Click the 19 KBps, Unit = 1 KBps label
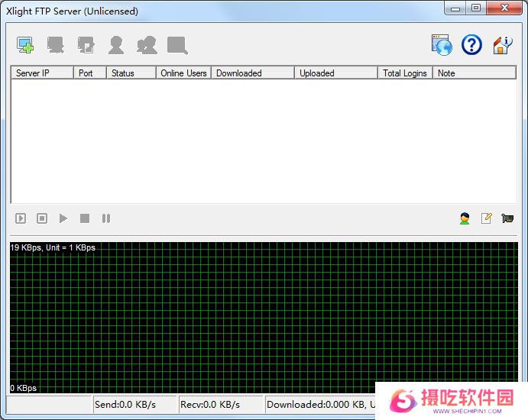This screenshot has width=528, height=420. tap(53, 247)
